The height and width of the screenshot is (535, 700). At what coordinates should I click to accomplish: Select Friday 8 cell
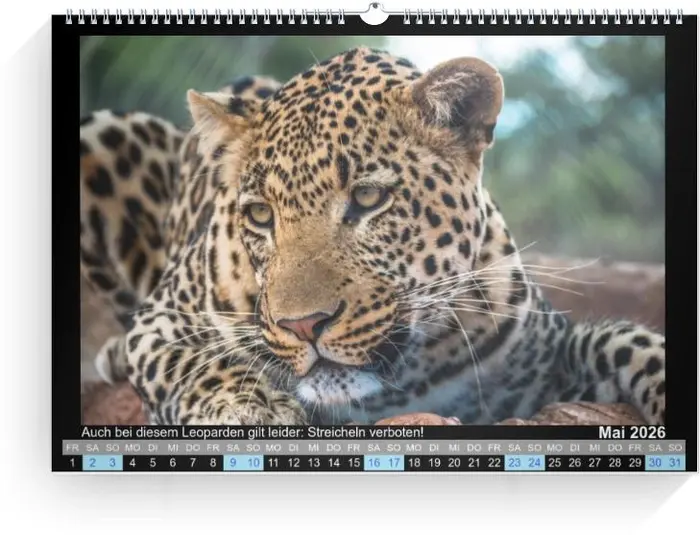[213, 462]
